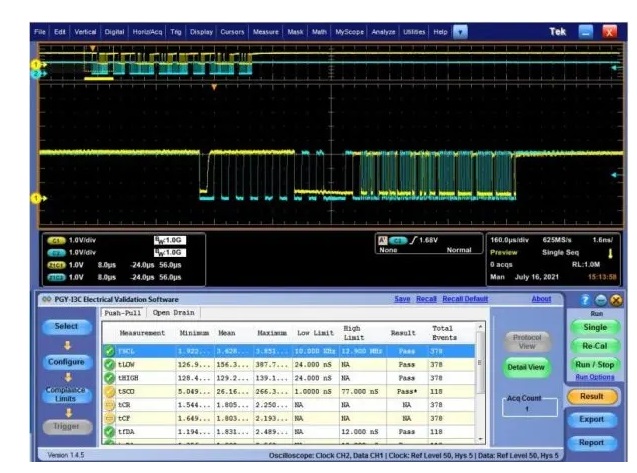637x473 pixels.
Task: Click the yellow C1 channel badge
Action: click(56, 241)
